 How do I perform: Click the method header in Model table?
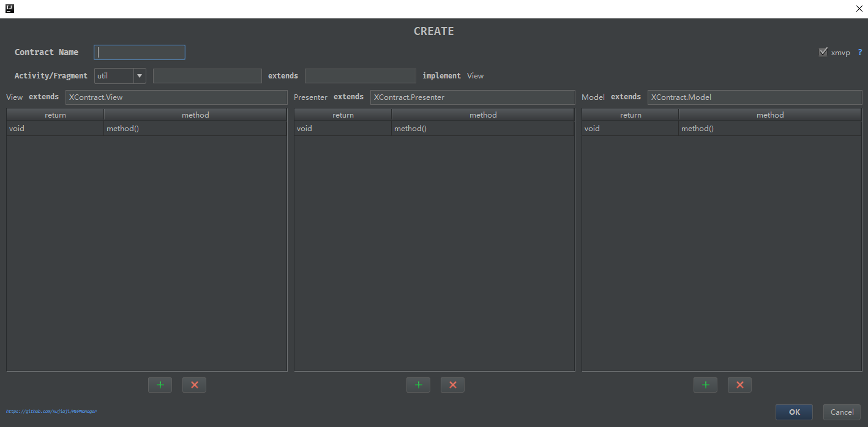tap(770, 115)
